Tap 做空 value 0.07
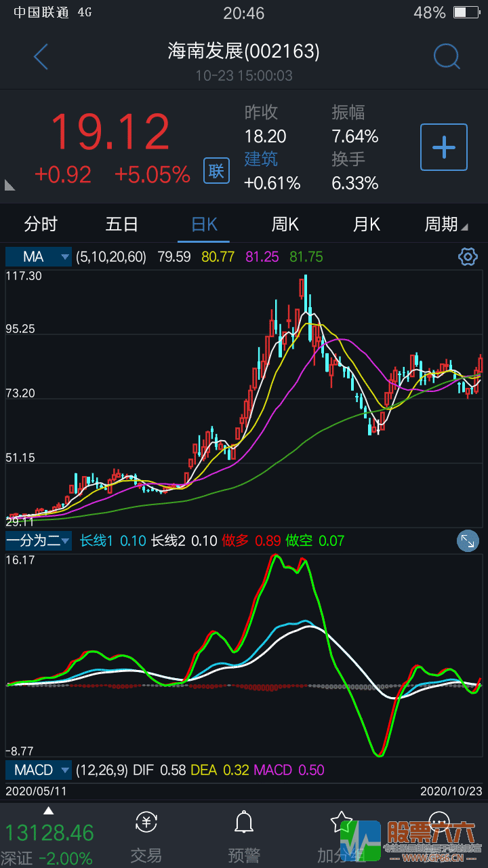The height and width of the screenshot is (868, 488). pyautogui.click(x=331, y=540)
